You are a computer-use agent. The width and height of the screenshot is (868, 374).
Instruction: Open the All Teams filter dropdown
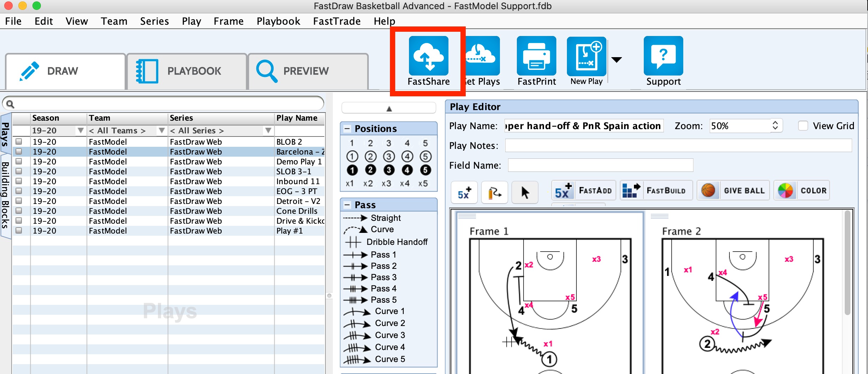(162, 131)
